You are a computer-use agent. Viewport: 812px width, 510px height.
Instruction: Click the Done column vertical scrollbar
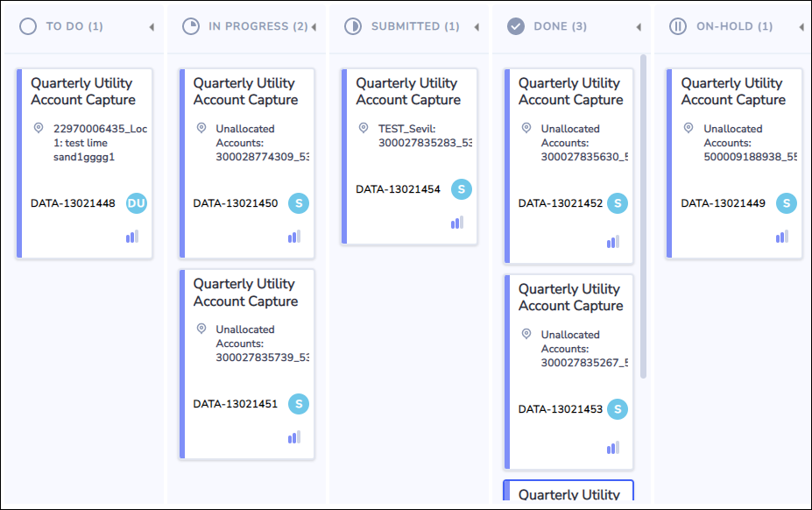(x=643, y=216)
